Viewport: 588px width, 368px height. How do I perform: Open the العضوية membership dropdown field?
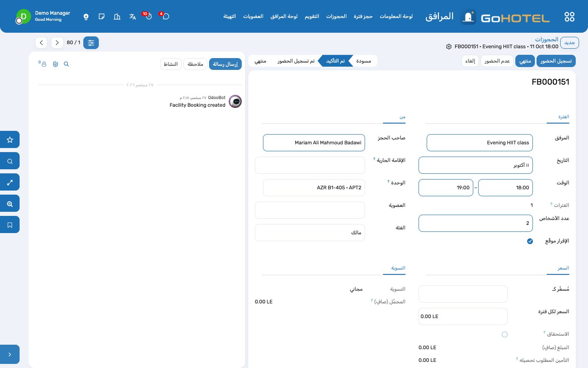click(310, 210)
